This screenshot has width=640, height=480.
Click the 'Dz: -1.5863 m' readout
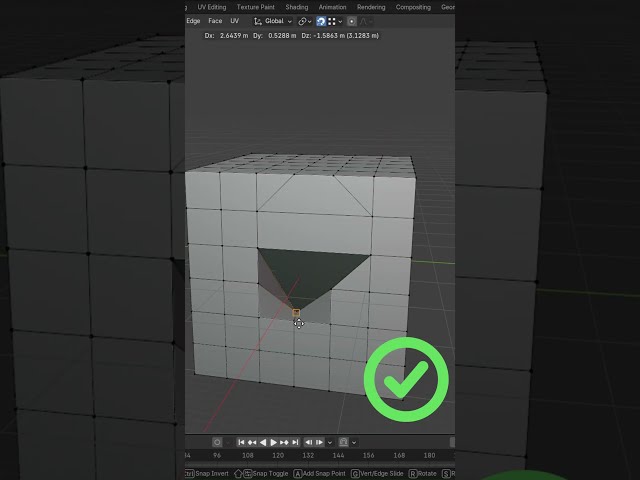tap(323, 36)
